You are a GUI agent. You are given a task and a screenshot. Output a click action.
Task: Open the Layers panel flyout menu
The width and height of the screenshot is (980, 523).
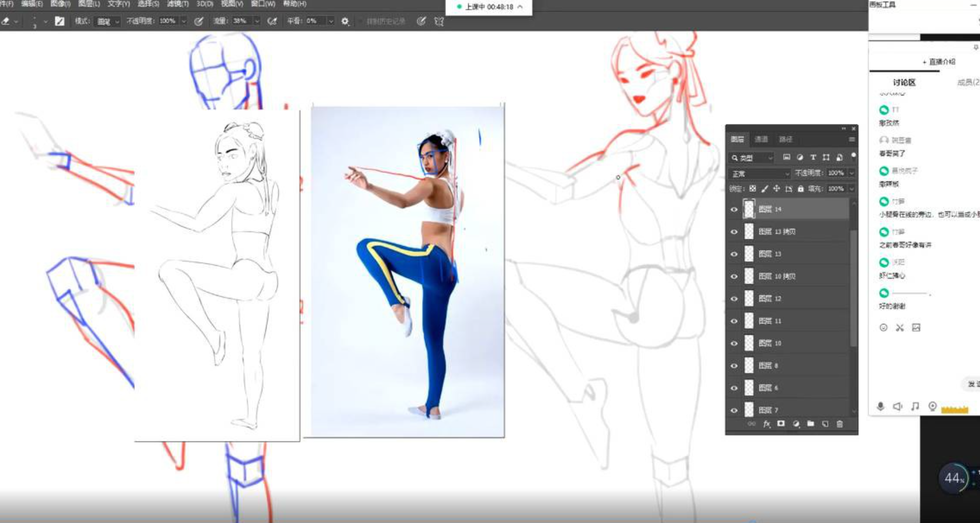(852, 140)
